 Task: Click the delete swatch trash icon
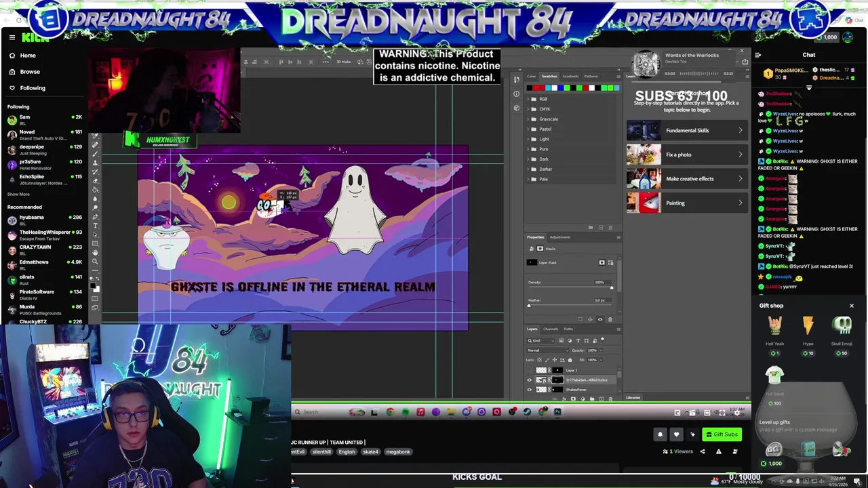pos(611,227)
